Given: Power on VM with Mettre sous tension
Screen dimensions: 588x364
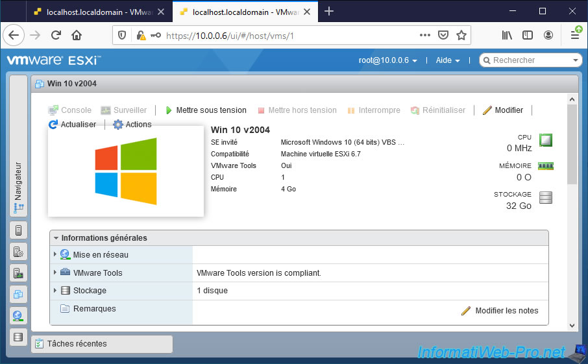Looking at the screenshot, I should pyautogui.click(x=206, y=110).
